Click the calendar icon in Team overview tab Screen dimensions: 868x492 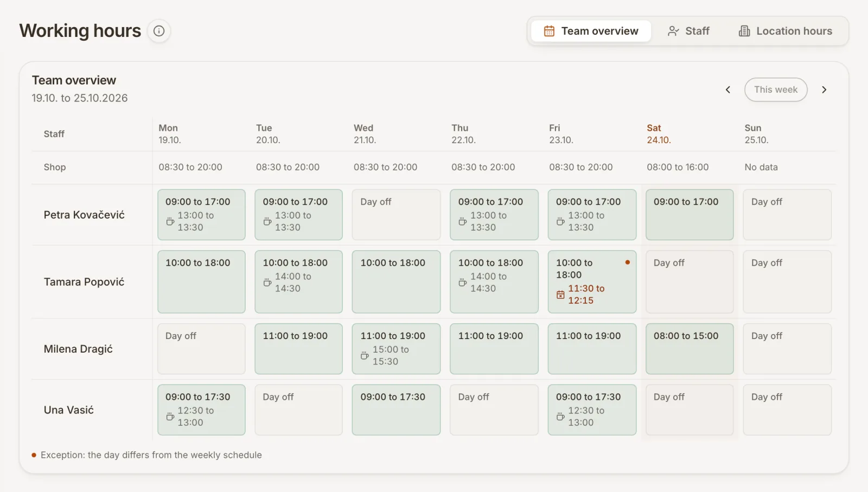click(x=549, y=31)
